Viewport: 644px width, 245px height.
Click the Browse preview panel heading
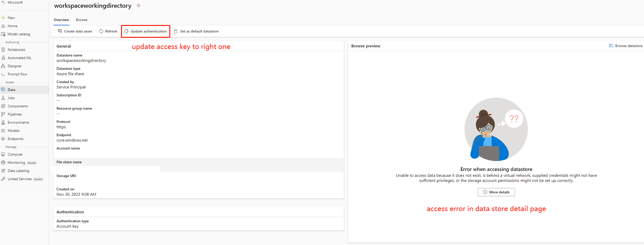pyautogui.click(x=366, y=46)
